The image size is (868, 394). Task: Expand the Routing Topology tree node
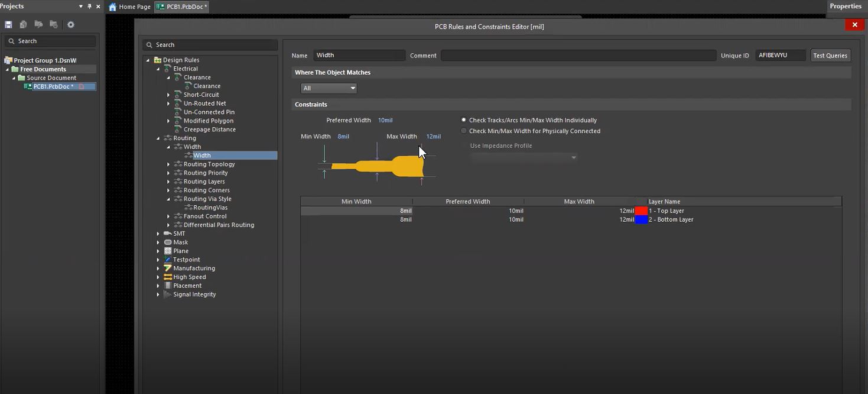[x=168, y=164]
